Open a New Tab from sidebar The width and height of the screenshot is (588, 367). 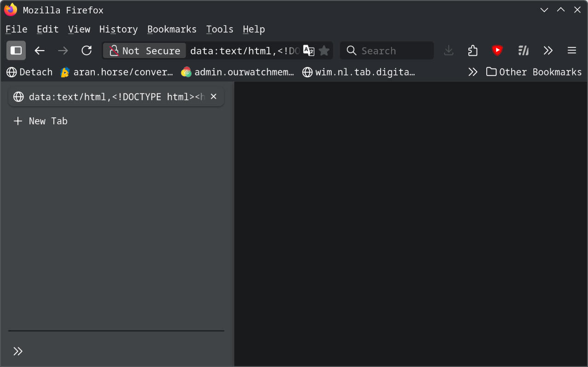click(x=41, y=121)
